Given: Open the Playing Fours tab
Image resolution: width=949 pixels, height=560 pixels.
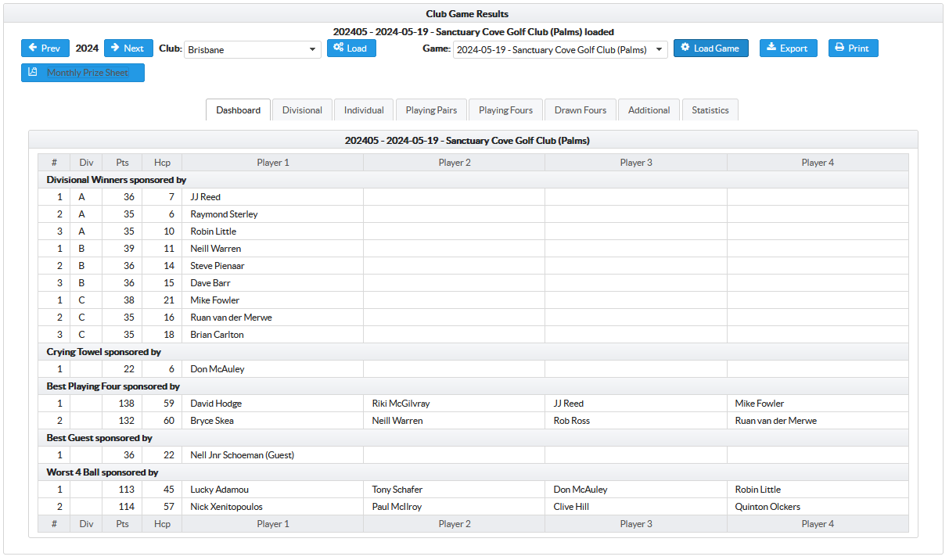Looking at the screenshot, I should (x=505, y=110).
